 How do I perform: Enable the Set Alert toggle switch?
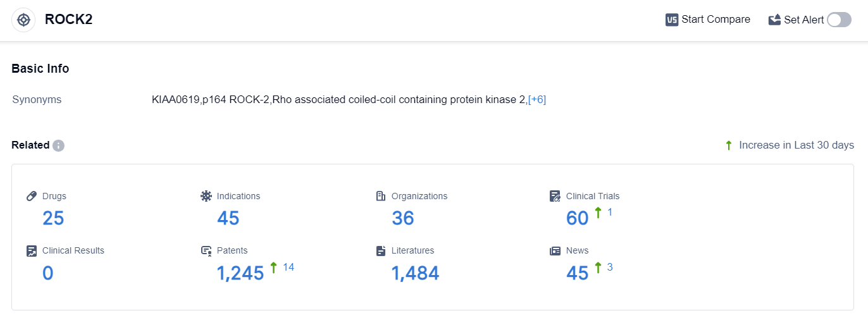[839, 20]
